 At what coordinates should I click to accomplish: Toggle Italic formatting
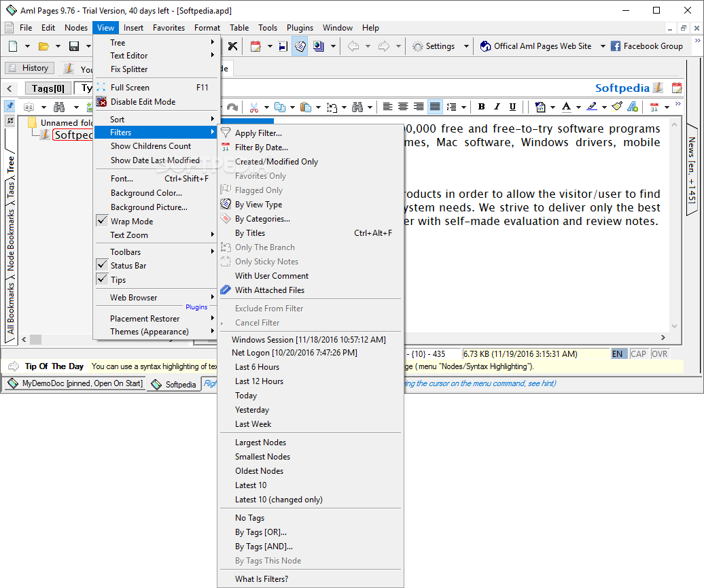pyautogui.click(x=497, y=107)
